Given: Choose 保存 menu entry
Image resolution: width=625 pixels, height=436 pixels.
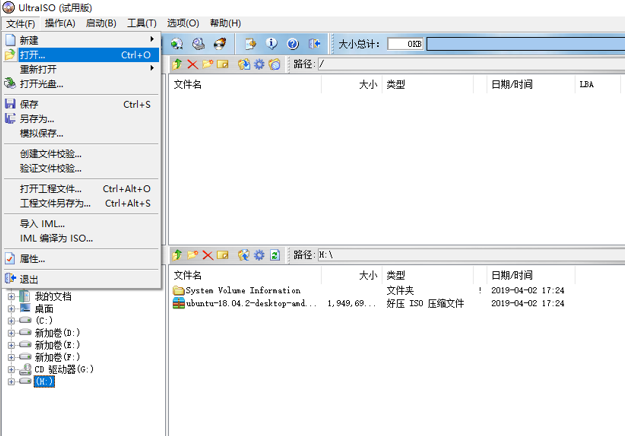Looking at the screenshot, I should [x=82, y=104].
